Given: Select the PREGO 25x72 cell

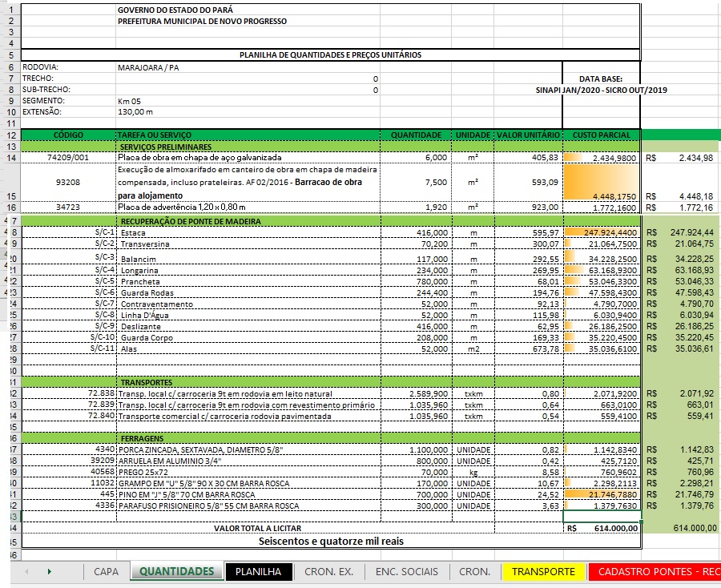Looking at the screenshot, I should click(x=248, y=472).
